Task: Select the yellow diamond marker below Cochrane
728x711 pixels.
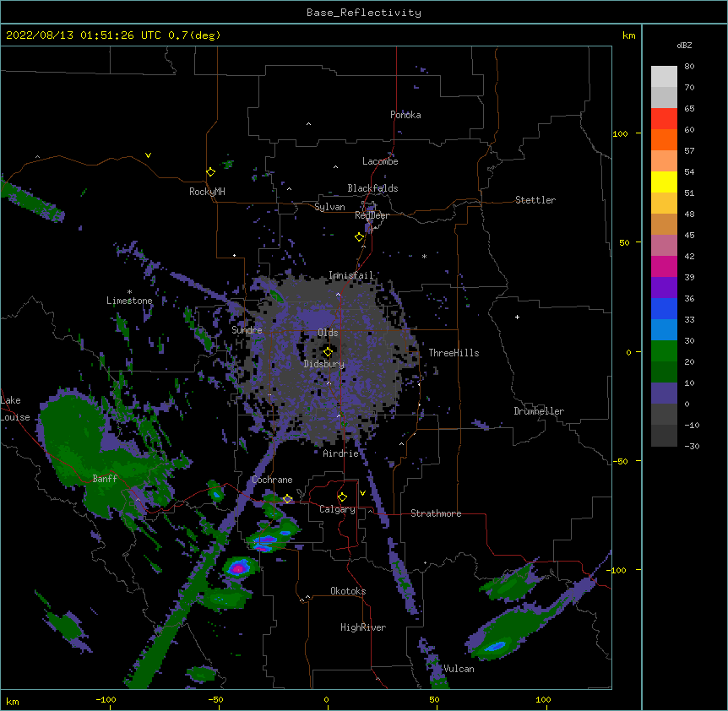Action: pyautogui.click(x=287, y=498)
